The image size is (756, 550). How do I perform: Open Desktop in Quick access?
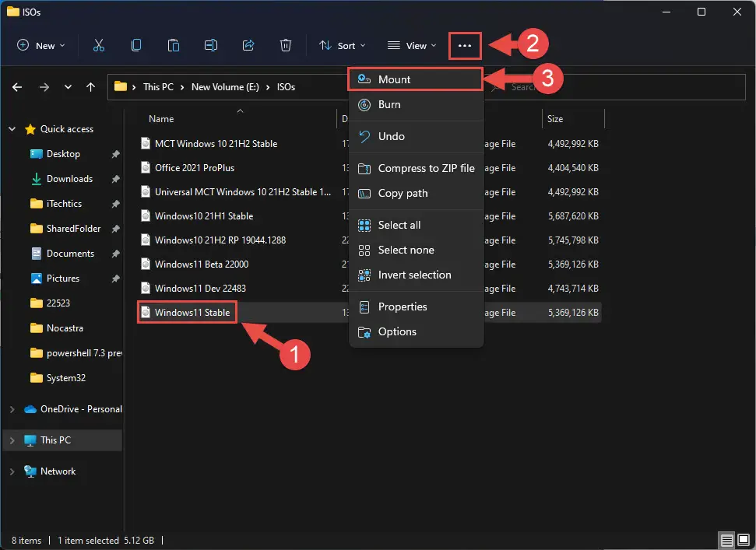63,154
